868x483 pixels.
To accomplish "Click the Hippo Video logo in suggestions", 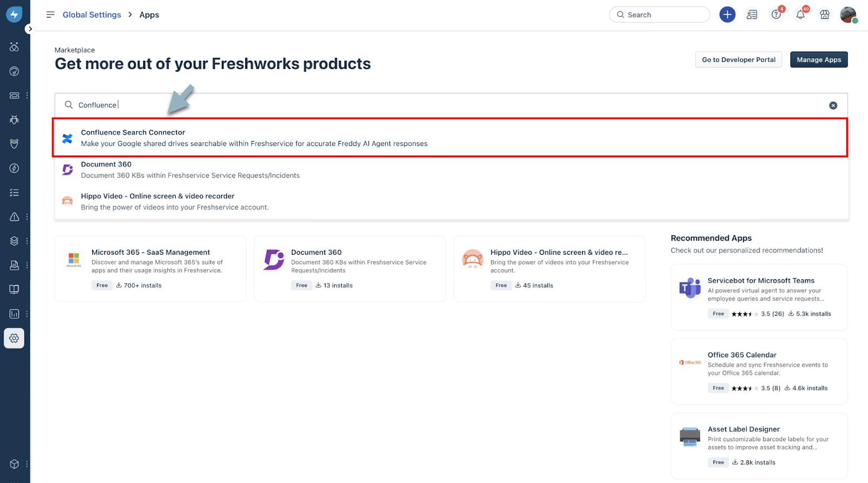I will coord(67,202).
